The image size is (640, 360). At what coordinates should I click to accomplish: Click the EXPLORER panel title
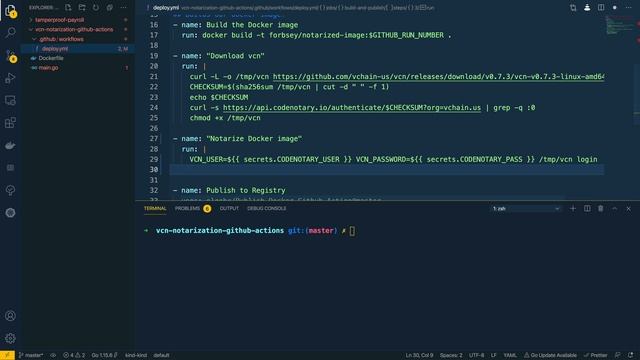point(43,8)
